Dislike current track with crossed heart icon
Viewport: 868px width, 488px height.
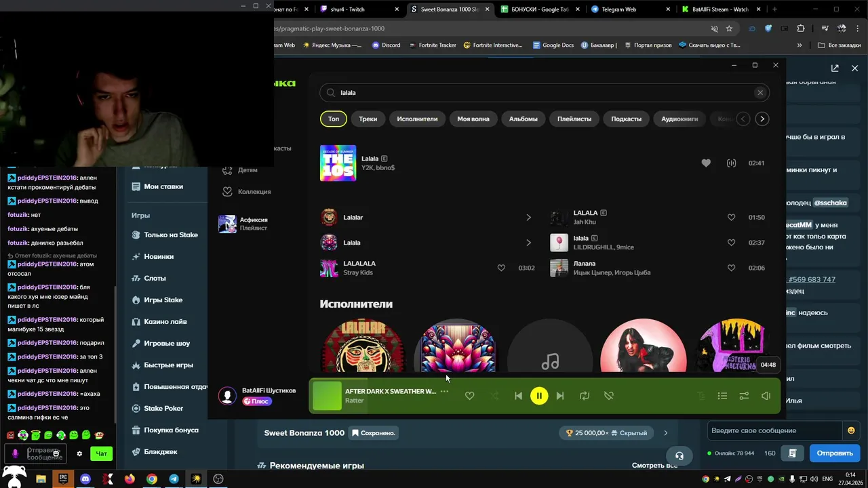609,396
